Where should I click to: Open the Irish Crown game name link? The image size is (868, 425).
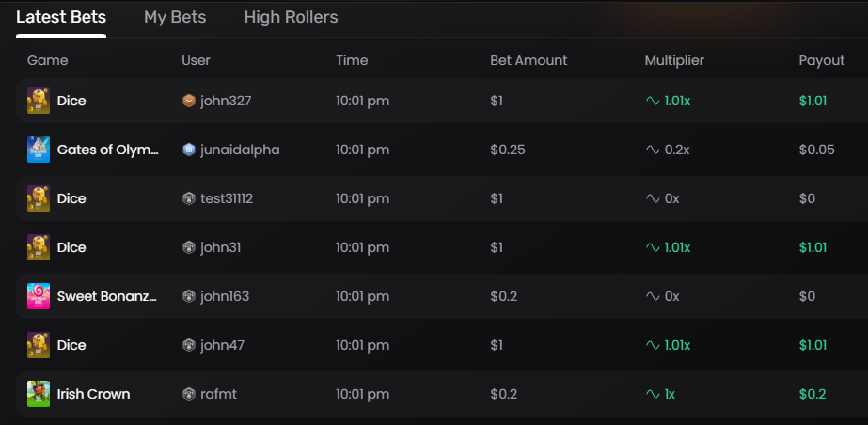(x=93, y=394)
